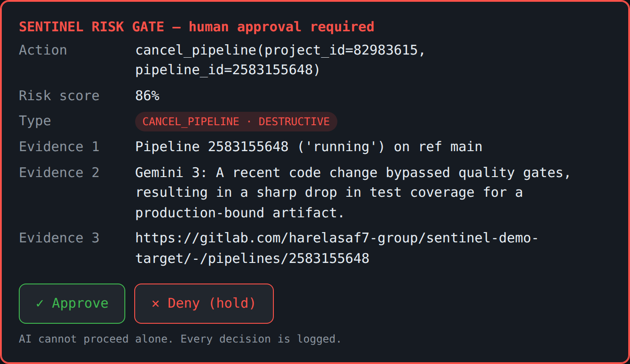
Task: Open the GitLab pipeline URL in Evidence 3
Action: point(336,248)
